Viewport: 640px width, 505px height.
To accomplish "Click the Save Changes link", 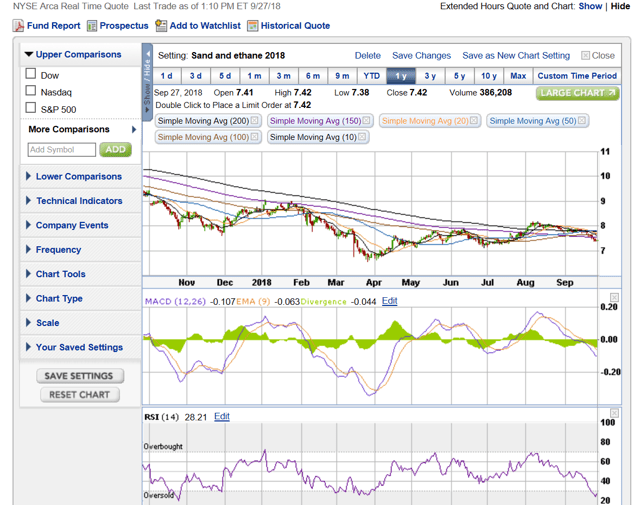I will pos(422,56).
